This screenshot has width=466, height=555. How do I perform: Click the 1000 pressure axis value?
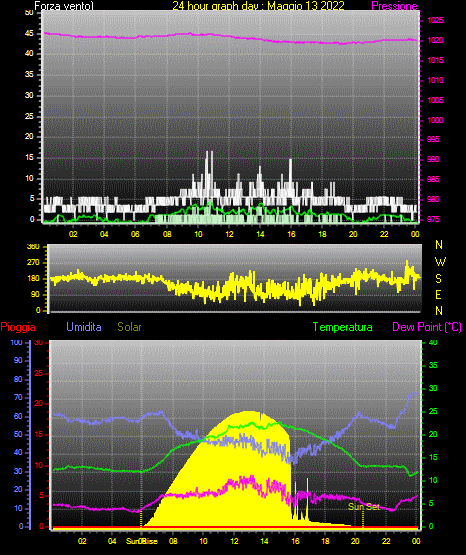(435, 120)
